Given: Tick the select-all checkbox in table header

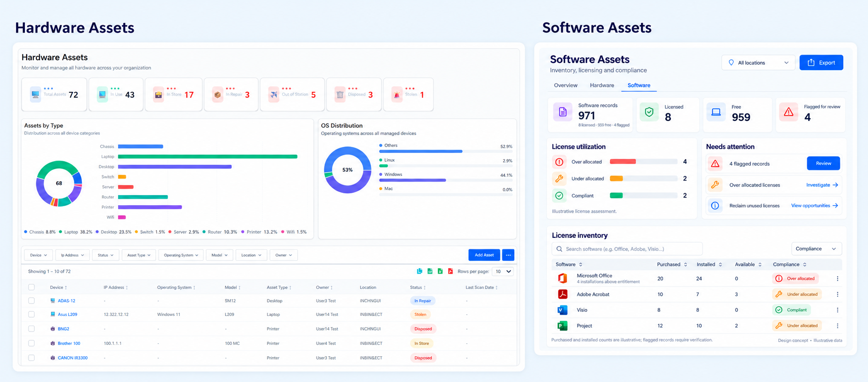Looking at the screenshot, I should pyautogui.click(x=31, y=287).
